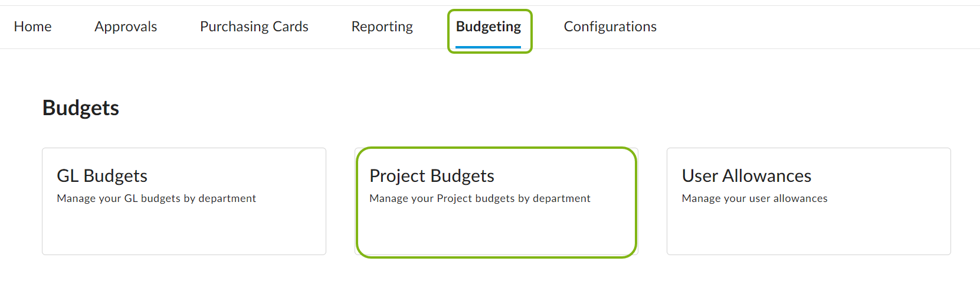Open the Project Budgets card
The height and width of the screenshot is (287, 980).
click(496, 201)
